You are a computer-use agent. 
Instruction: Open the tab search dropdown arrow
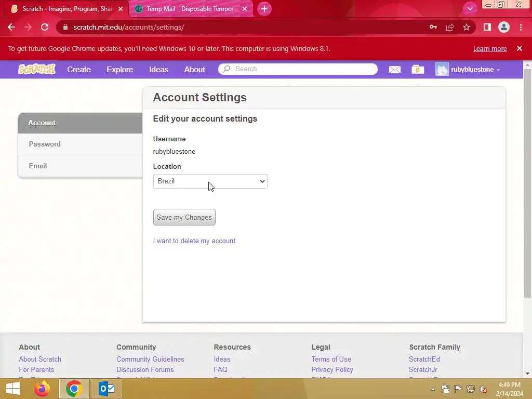point(470,9)
